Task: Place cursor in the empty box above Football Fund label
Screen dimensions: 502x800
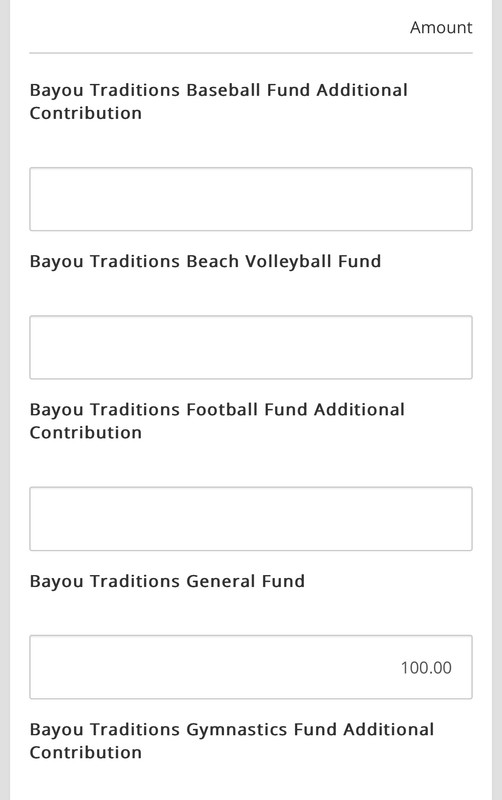Action: [x=250, y=347]
